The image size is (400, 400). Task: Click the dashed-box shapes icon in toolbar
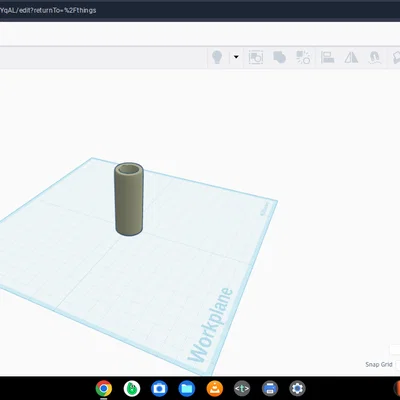coord(256,57)
